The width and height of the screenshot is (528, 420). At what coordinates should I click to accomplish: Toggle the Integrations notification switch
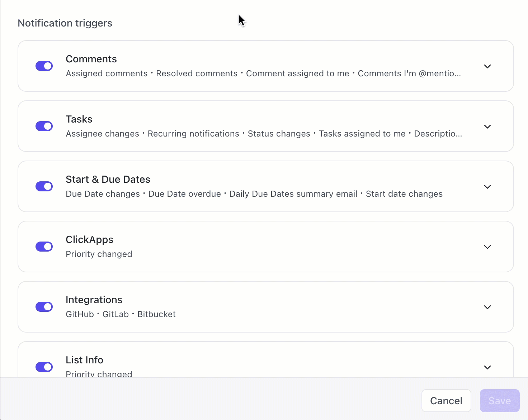44,307
